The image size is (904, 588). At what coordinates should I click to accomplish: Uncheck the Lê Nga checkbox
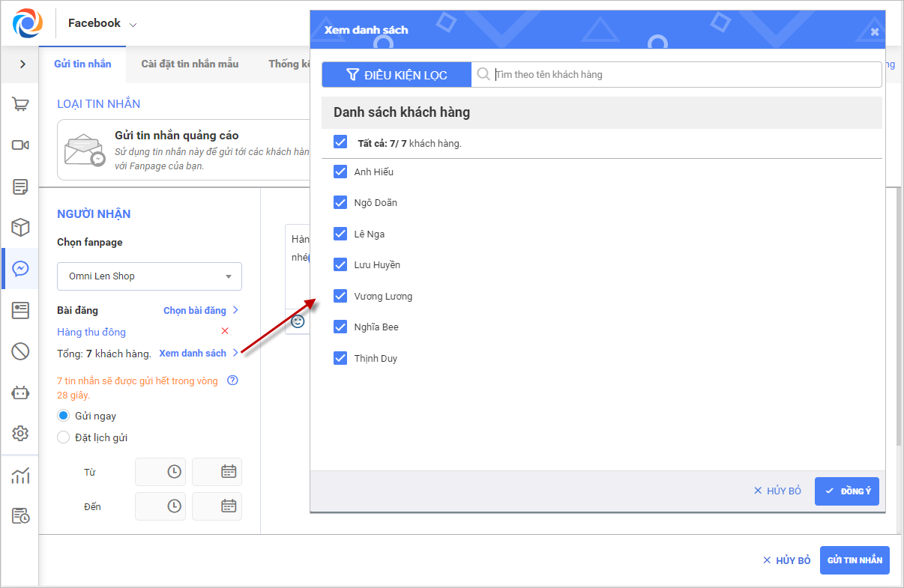click(x=340, y=234)
